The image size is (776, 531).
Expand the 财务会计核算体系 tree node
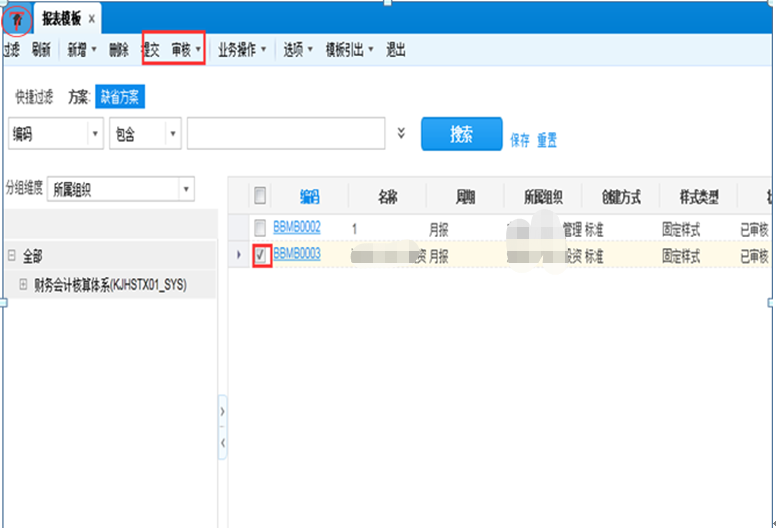[23, 285]
